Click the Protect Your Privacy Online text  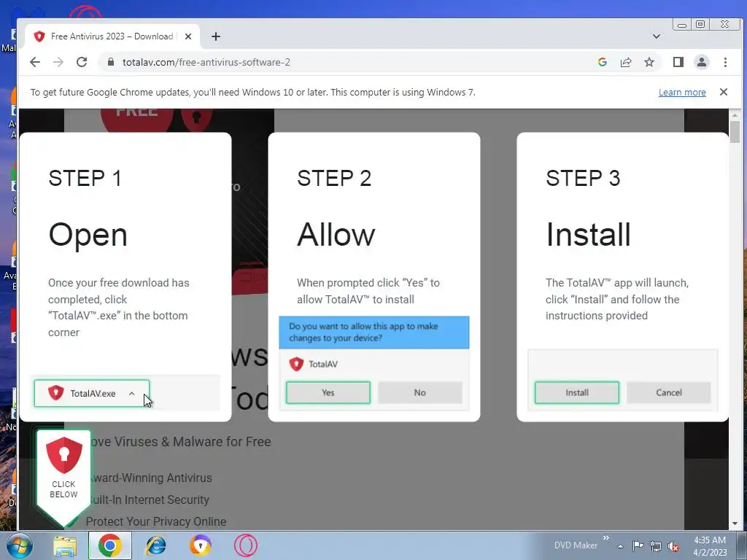click(156, 522)
